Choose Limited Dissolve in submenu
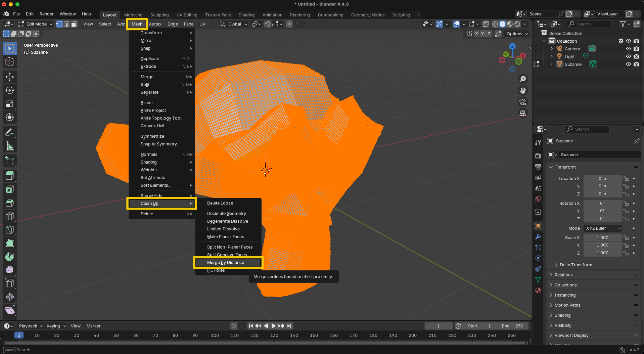 [228, 229]
